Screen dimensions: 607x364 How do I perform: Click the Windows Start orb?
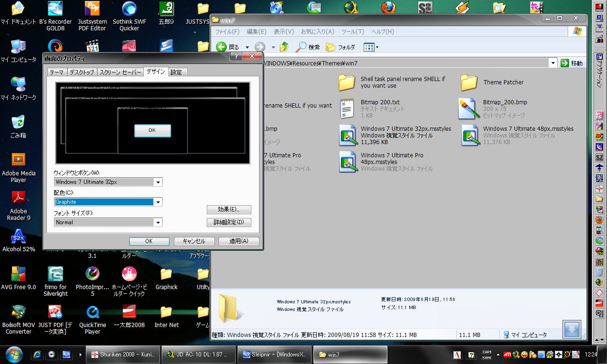pyautogui.click(x=14, y=354)
